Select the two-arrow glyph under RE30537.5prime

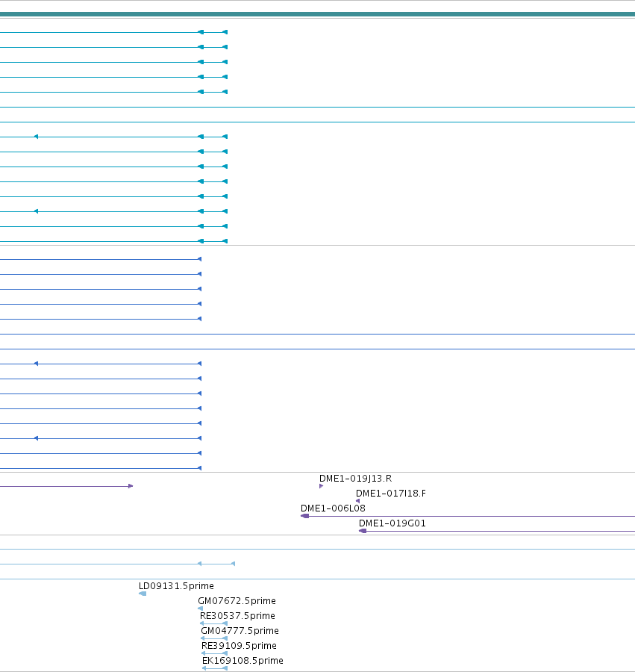[x=213, y=623]
